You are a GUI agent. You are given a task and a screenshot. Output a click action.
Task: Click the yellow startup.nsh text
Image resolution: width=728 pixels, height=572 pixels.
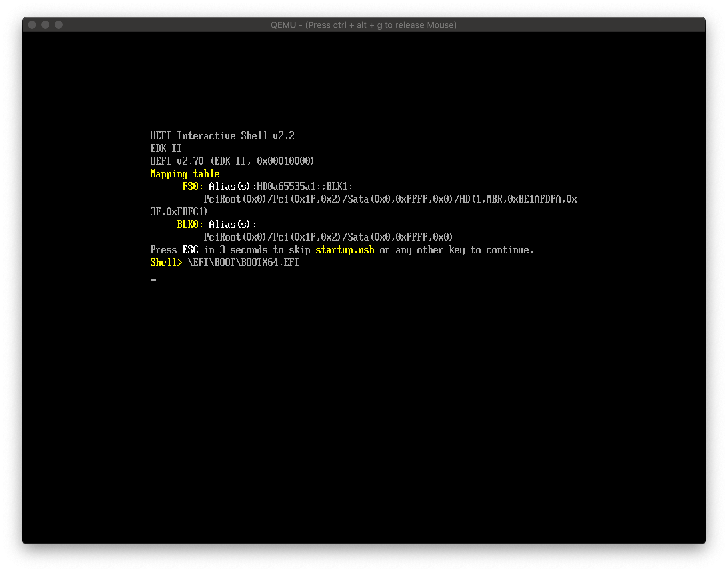pos(345,250)
